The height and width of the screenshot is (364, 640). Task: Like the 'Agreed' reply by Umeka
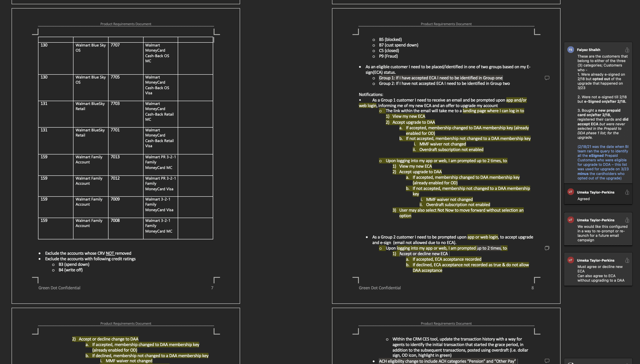[x=627, y=192]
